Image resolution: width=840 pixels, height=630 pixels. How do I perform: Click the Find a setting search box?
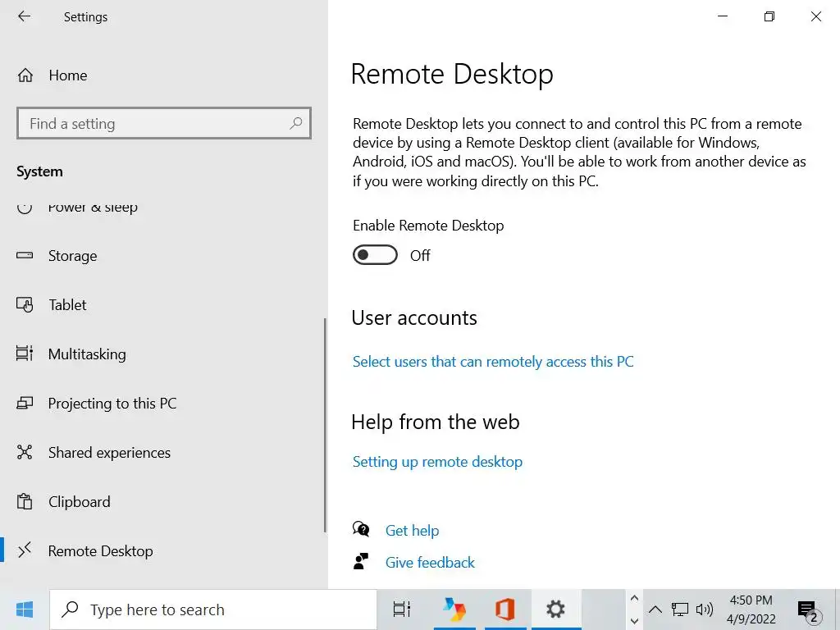(x=156, y=124)
